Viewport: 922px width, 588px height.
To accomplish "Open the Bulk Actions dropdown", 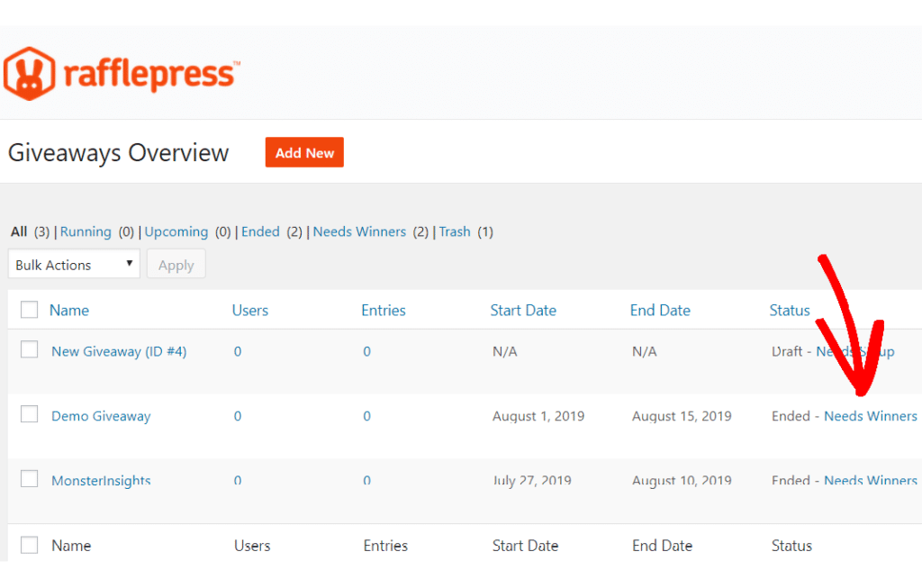I will [x=74, y=265].
